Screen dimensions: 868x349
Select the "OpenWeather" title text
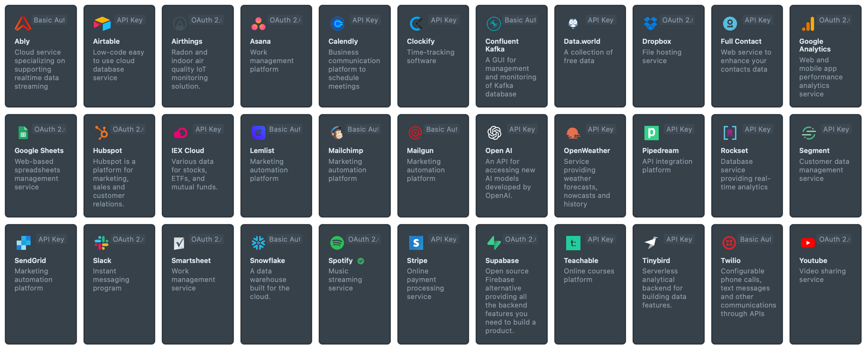[x=587, y=151]
